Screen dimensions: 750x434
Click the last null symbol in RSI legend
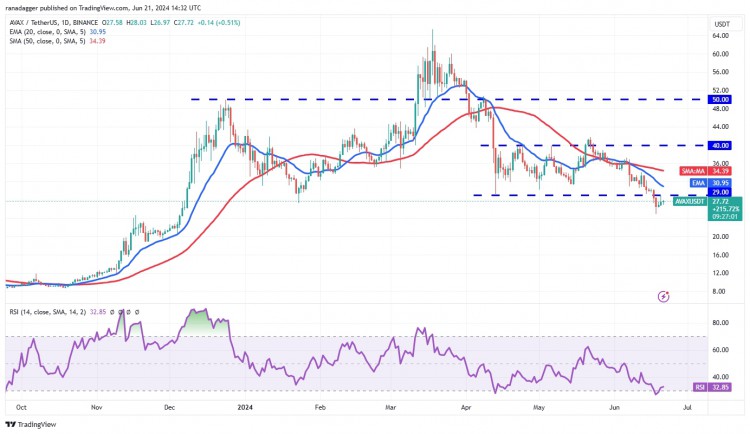[x=137, y=312]
